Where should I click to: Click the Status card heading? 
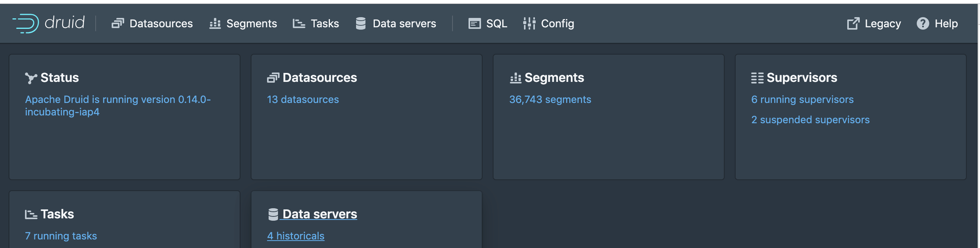[x=60, y=78]
